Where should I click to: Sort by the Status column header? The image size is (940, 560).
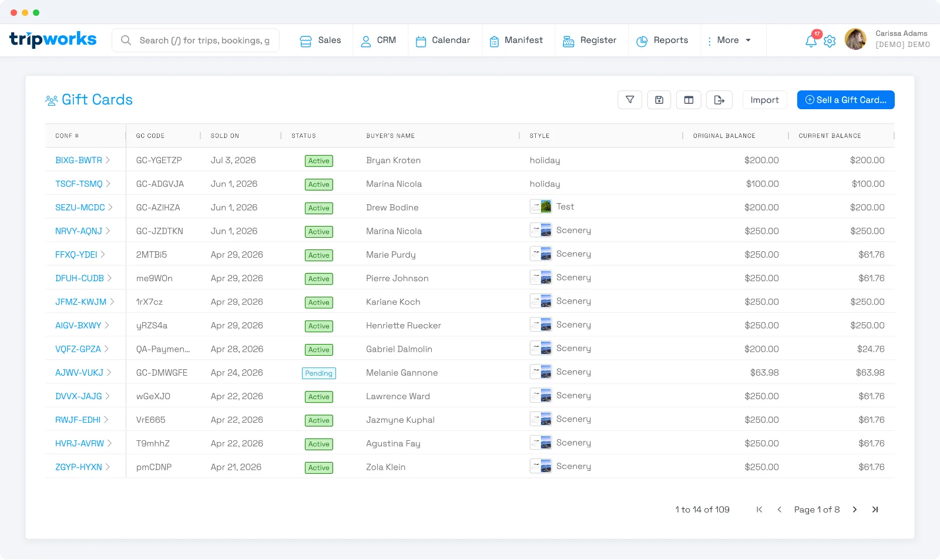pyautogui.click(x=304, y=136)
